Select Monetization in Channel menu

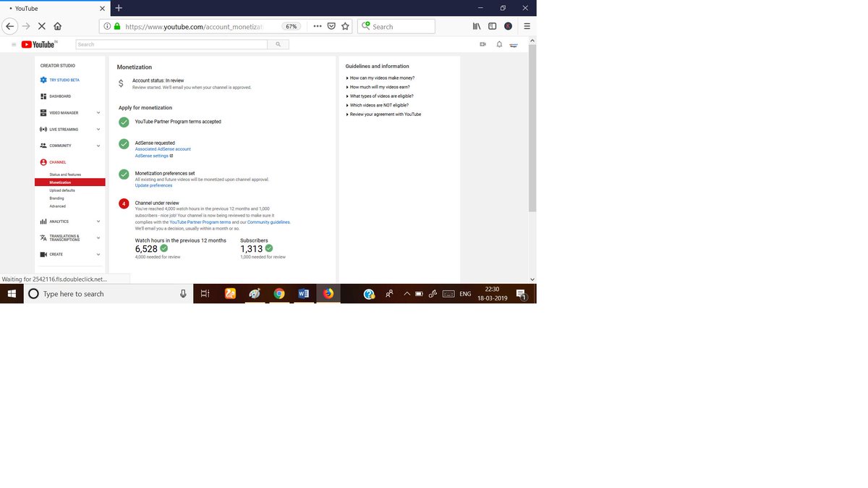coord(69,182)
